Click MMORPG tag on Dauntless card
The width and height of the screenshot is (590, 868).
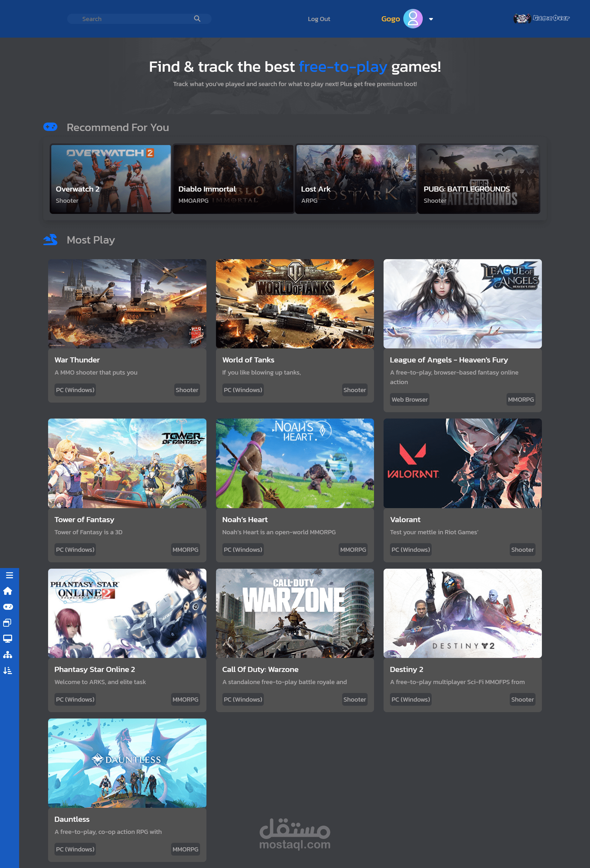click(x=185, y=849)
